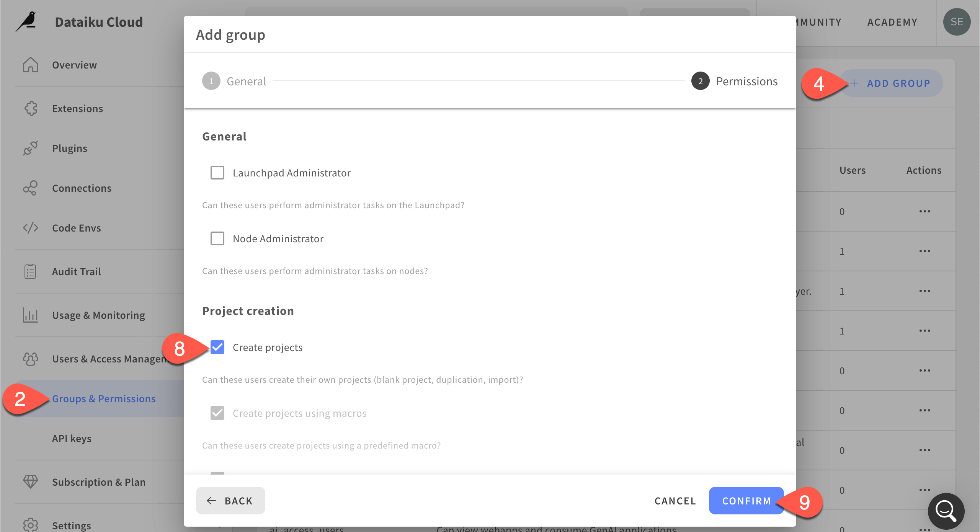The height and width of the screenshot is (532, 980).
Task: Enable the Launchpad Administrator checkbox
Action: 217,173
